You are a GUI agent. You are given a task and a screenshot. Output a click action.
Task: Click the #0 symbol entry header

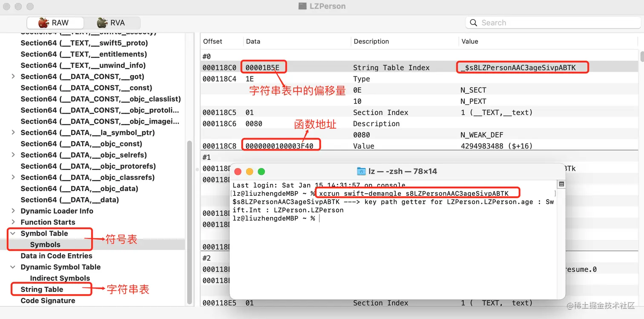207,56
